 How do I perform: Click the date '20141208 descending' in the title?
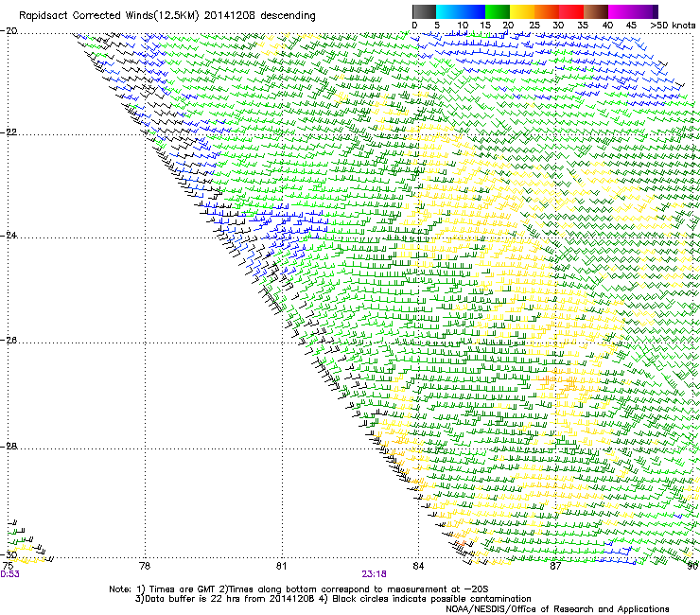[x=260, y=16]
